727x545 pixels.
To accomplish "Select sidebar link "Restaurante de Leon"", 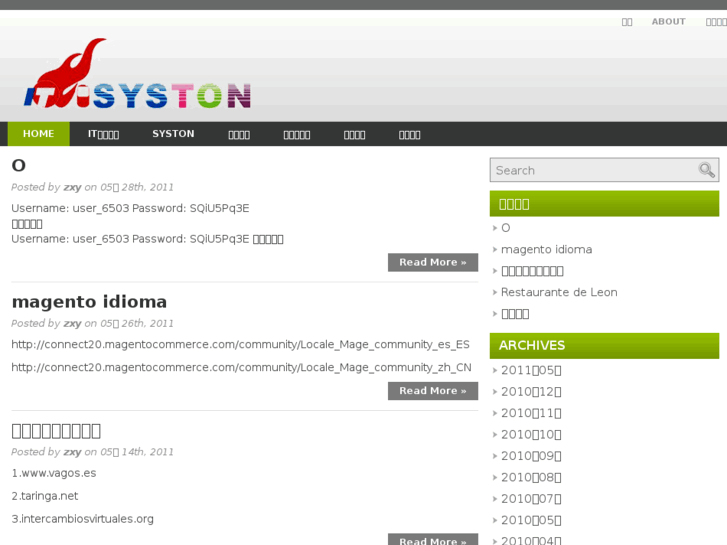I will pyautogui.click(x=559, y=292).
